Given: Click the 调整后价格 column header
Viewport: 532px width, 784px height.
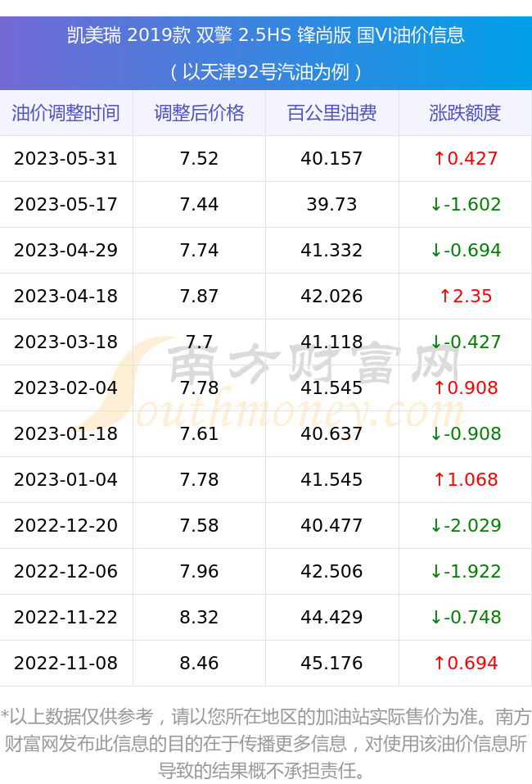Looking at the screenshot, I should tap(199, 113).
